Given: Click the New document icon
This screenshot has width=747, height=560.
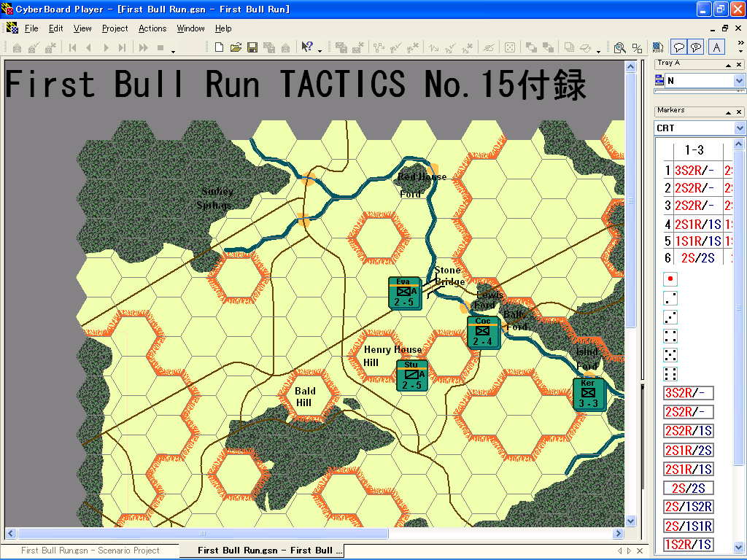Looking at the screenshot, I should point(219,47).
